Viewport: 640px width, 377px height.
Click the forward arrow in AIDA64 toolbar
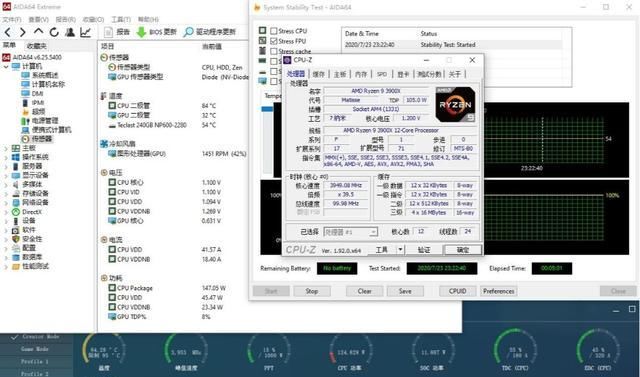click(x=22, y=32)
